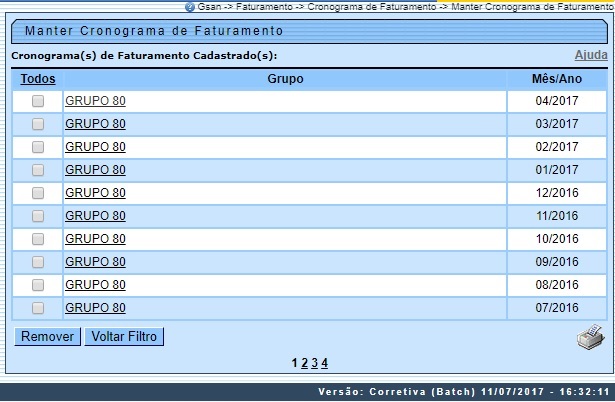Select the checkbox in the 01/2017 row
Screen dimensions: 615x402
[38, 170]
